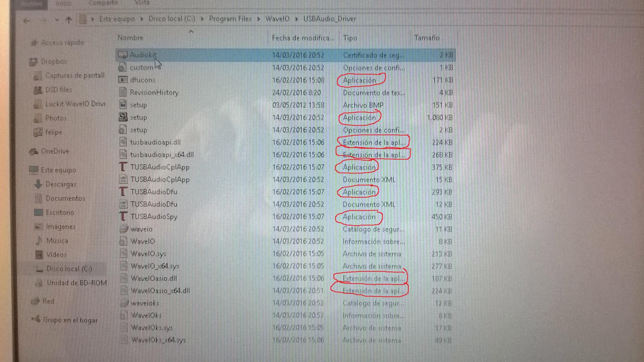This screenshot has width=644, height=362.
Task: Select the custom configuration file icon
Action: pyautogui.click(x=123, y=67)
